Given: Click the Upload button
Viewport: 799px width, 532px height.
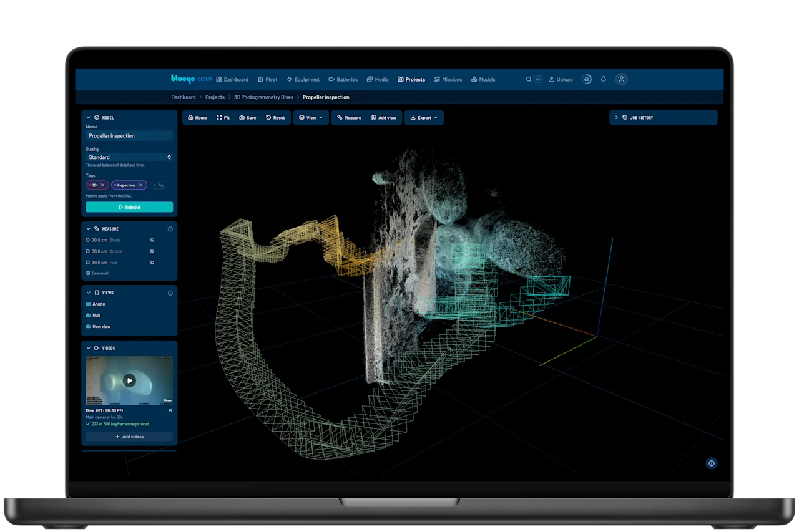Looking at the screenshot, I should point(561,79).
